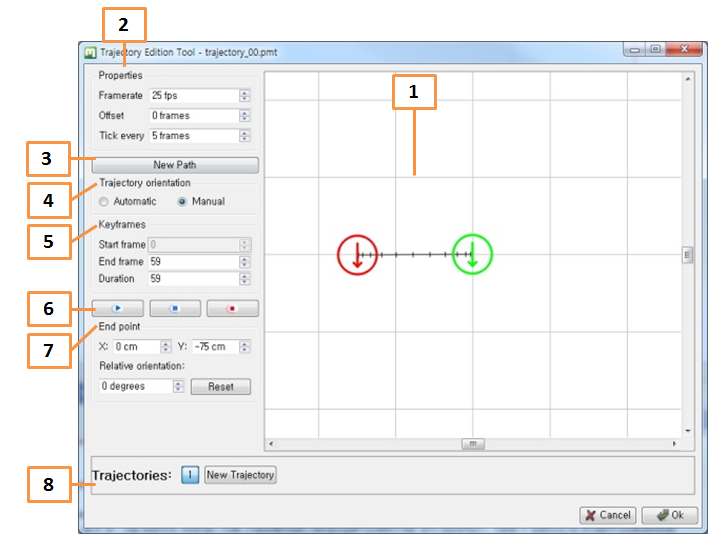
Task: Adjust the Framerate spinner arrows
Action: click(x=245, y=96)
